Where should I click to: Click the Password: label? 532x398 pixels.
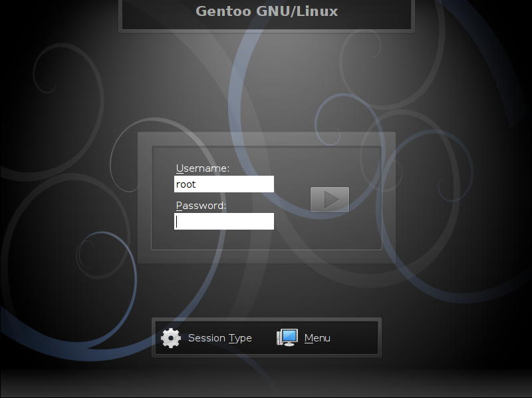tap(201, 206)
